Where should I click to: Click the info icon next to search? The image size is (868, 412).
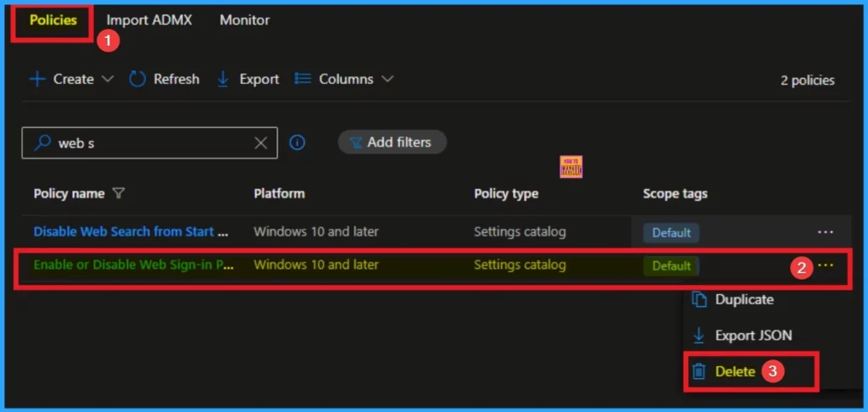tap(298, 143)
